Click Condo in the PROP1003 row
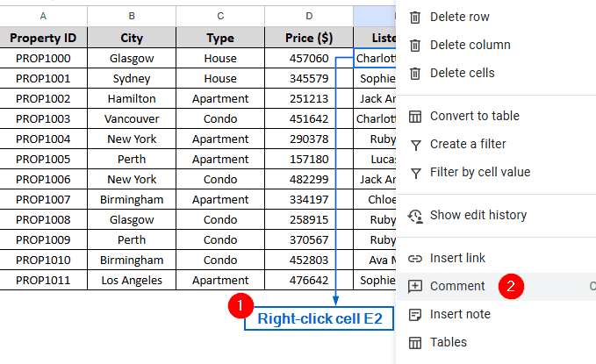Screen dimensions: 596x364 (x=220, y=119)
